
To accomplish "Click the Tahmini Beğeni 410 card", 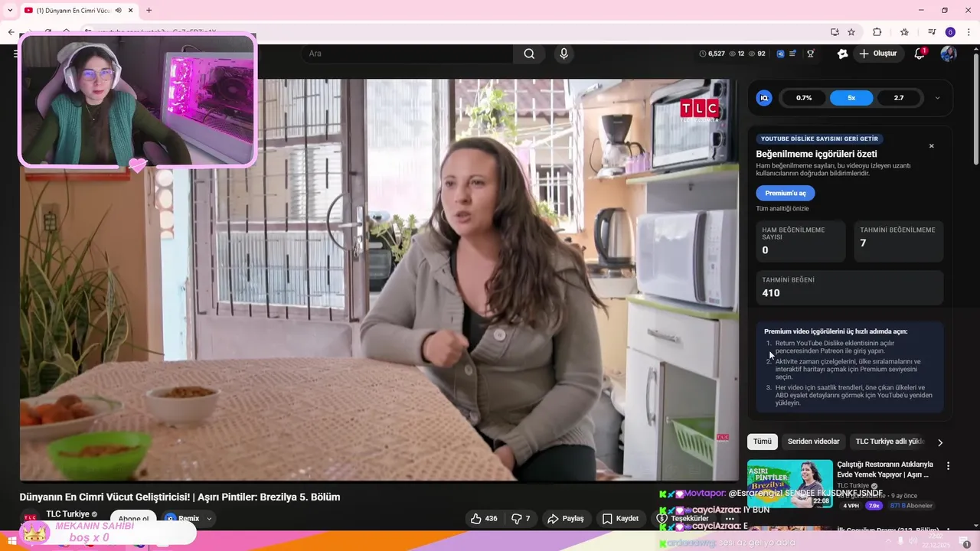I will (849, 288).
